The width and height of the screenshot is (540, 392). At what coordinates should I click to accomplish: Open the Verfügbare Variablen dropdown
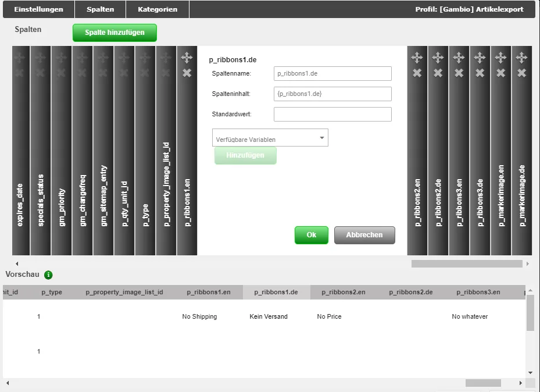[270, 137]
